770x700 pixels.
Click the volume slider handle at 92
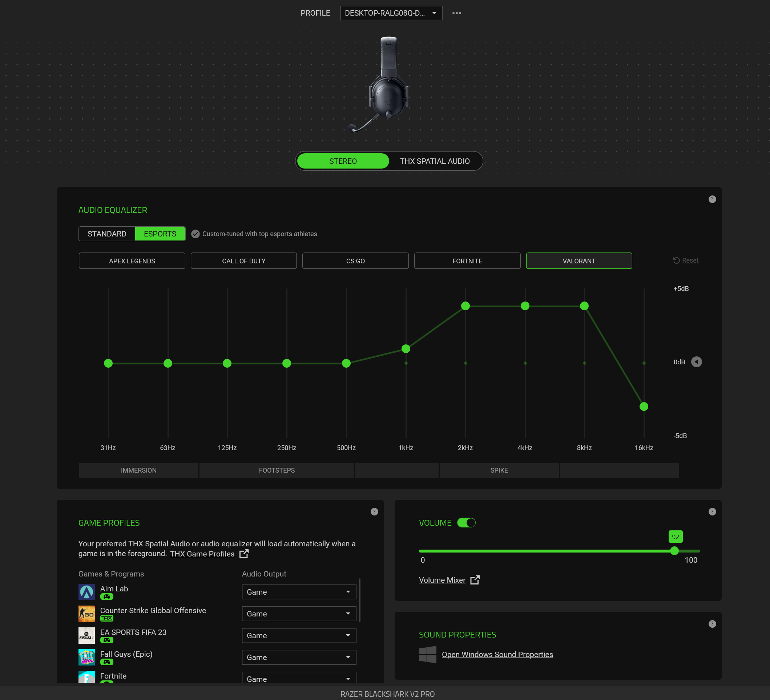click(x=674, y=551)
